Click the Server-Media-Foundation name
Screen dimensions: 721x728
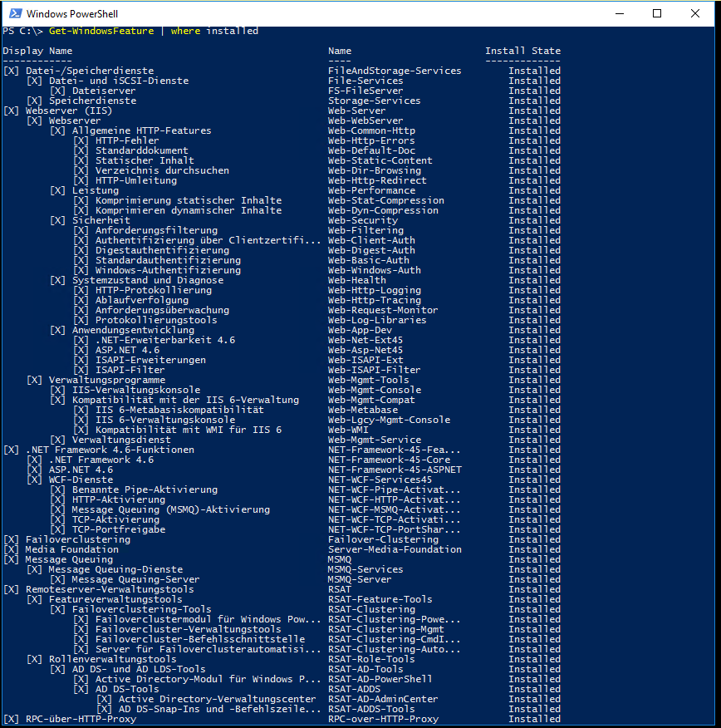(x=395, y=549)
